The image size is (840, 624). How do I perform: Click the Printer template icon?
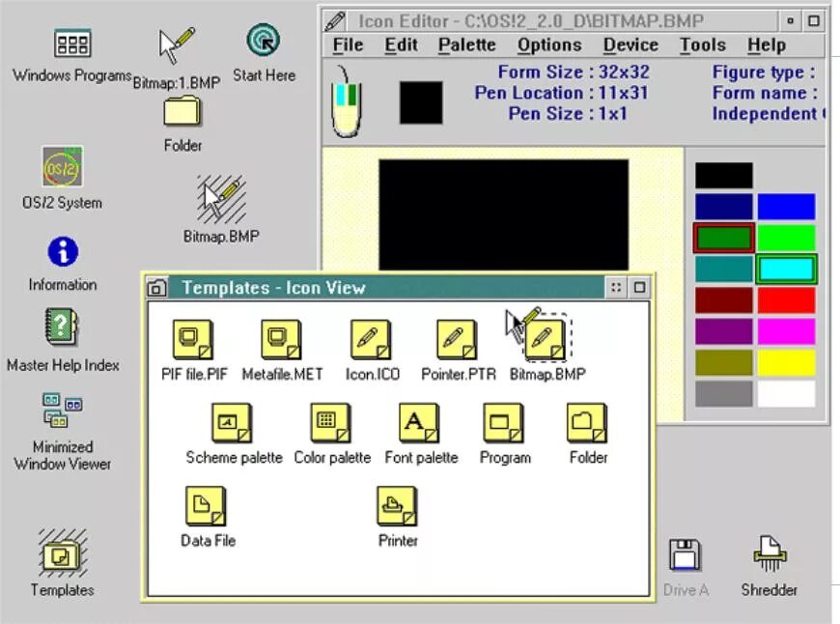(397, 506)
